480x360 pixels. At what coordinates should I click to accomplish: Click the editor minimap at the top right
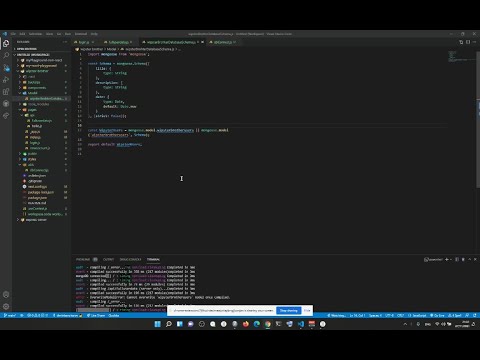point(462,56)
